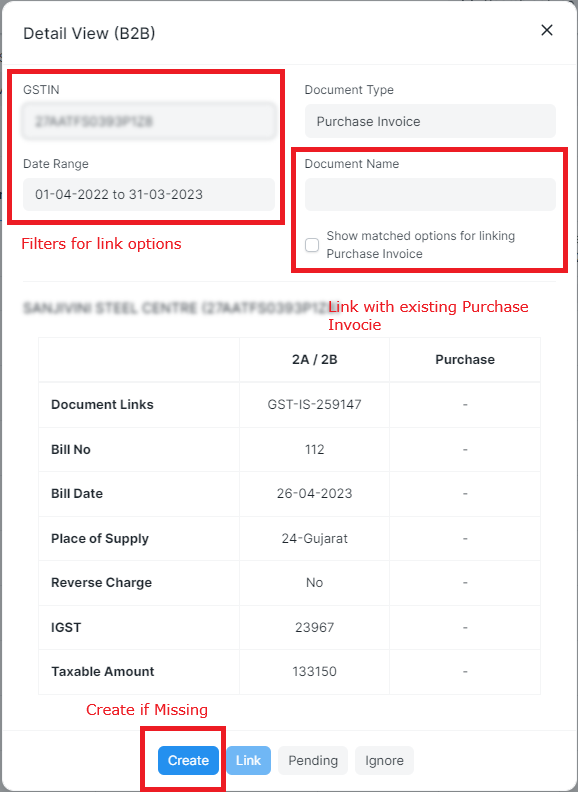Click the Reverse Charge value No
The height and width of the screenshot is (792, 578).
click(x=314, y=583)
